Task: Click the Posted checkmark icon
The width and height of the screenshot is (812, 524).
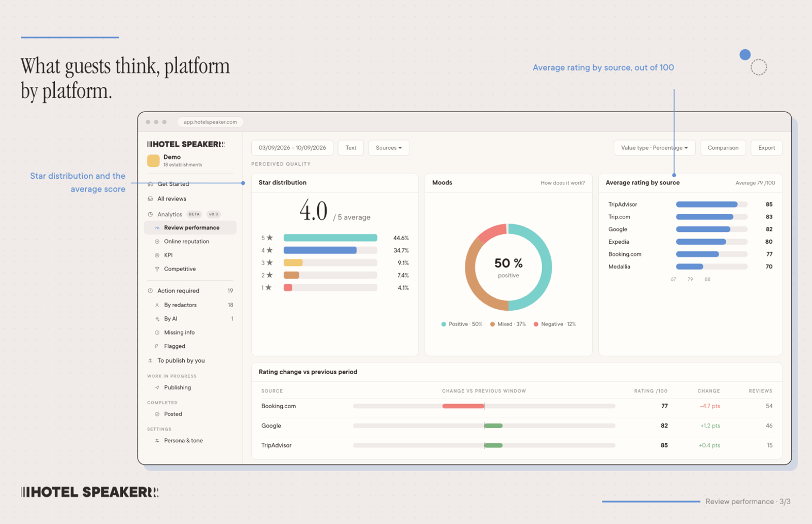Action: [157, 414]
